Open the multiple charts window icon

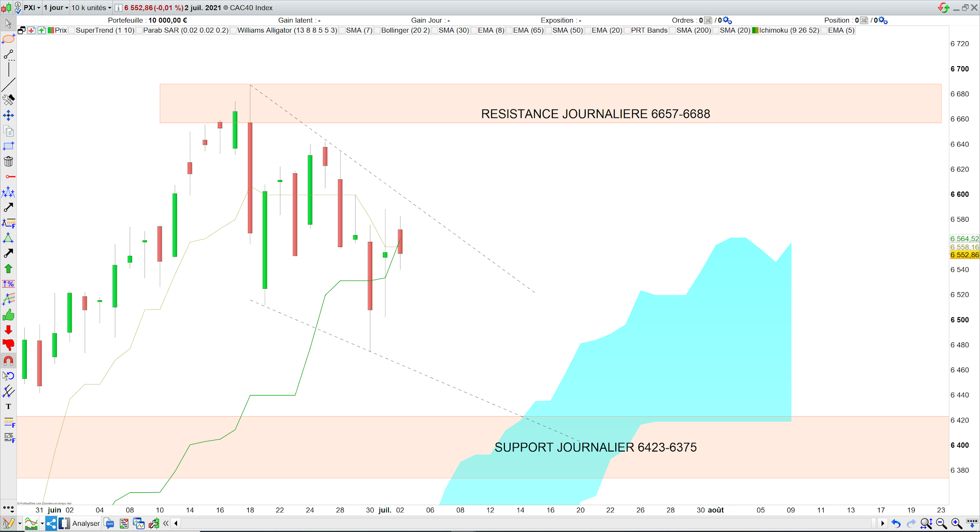139,523
